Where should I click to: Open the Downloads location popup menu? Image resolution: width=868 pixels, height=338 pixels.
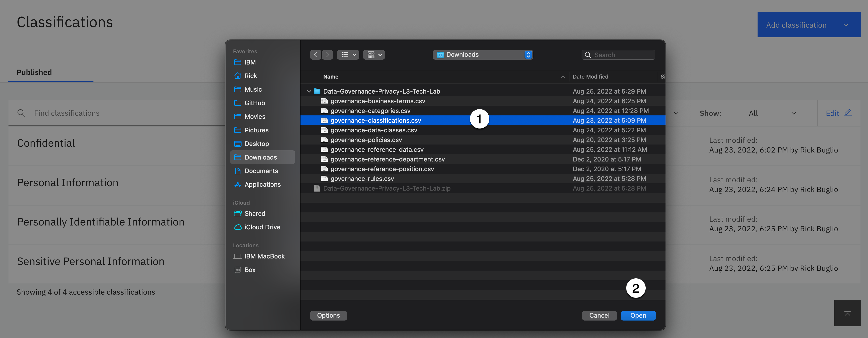483,55
